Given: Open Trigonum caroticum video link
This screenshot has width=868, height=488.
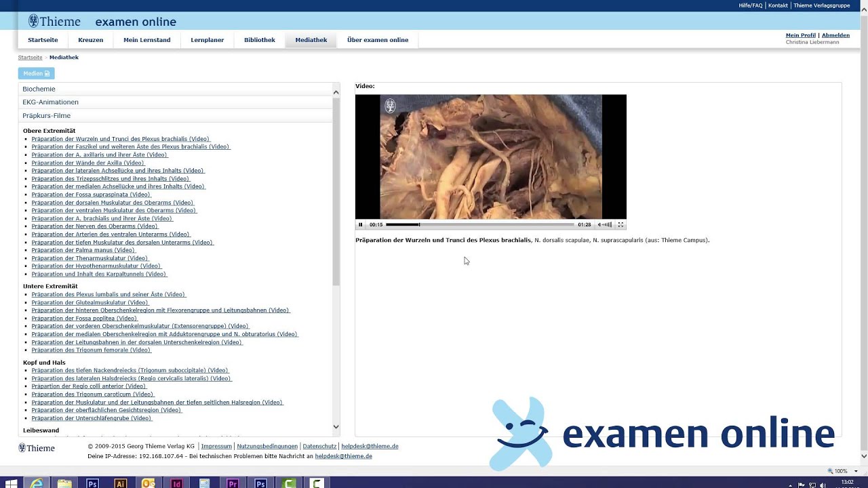Looking at the screenshot, I should (x=93, y=394).
